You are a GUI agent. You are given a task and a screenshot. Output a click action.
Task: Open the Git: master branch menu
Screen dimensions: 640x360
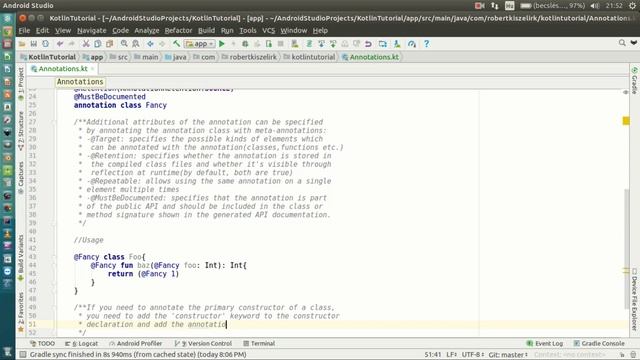(508, 354)
